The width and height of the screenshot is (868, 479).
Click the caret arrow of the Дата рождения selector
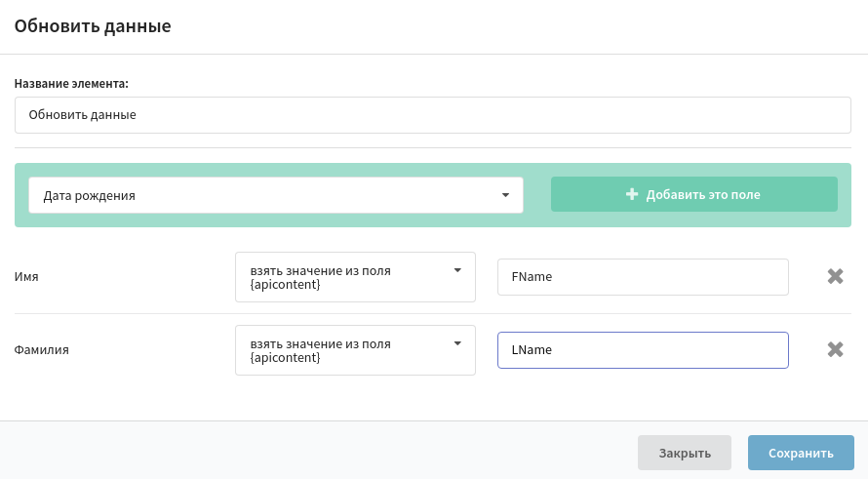[505, 195]
